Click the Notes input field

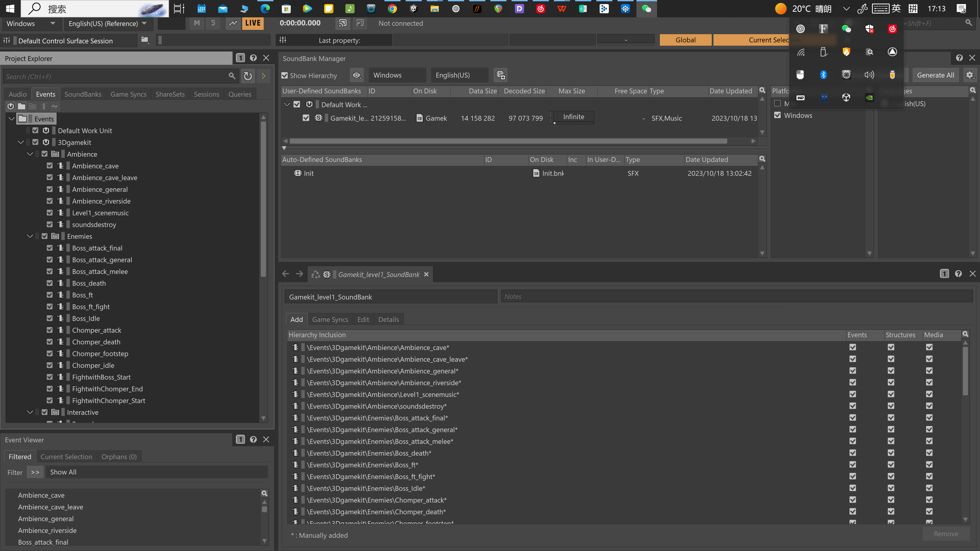pos(736,297)
